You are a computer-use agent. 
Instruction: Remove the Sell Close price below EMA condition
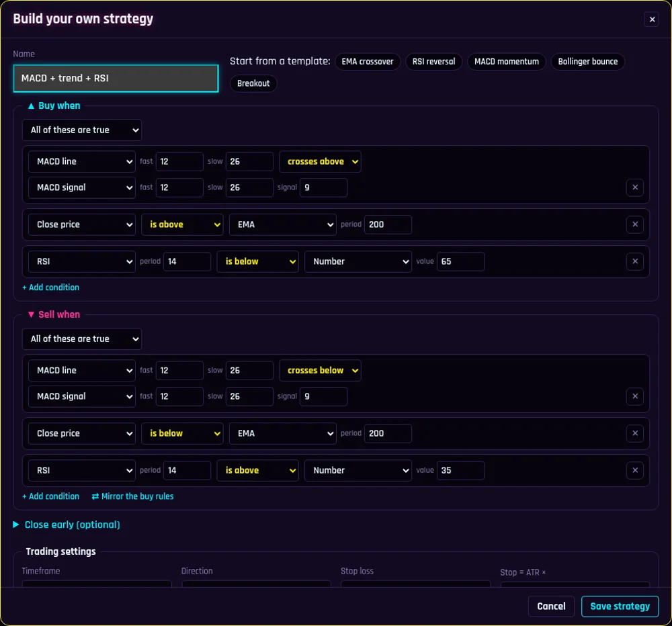point(635,433)
